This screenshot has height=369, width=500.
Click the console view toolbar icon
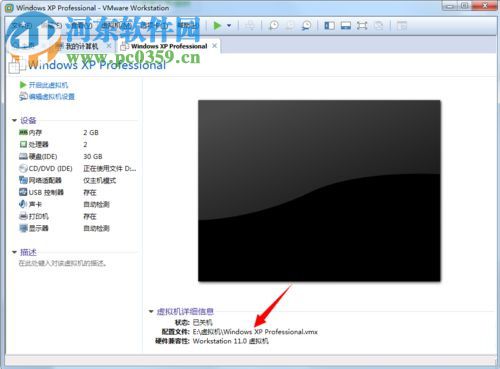tap(402, 26)
